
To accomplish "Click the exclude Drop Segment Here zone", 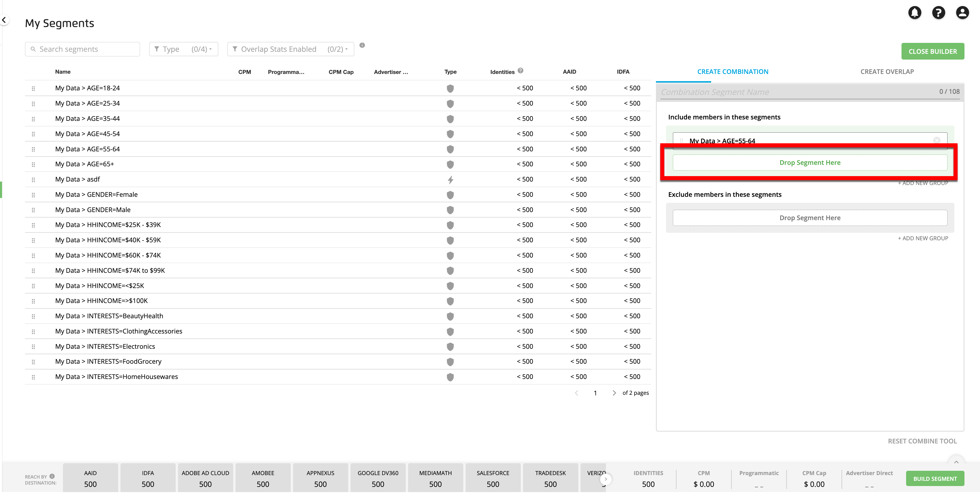I will [x=810, y=218].
